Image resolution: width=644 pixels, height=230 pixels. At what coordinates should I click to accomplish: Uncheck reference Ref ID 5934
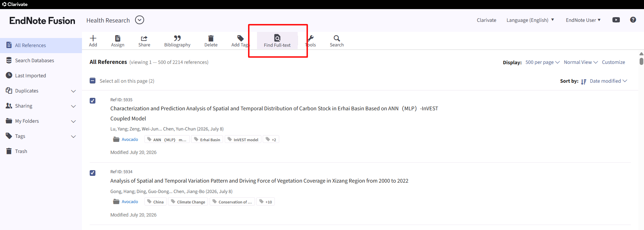click(x=93, y=173)
